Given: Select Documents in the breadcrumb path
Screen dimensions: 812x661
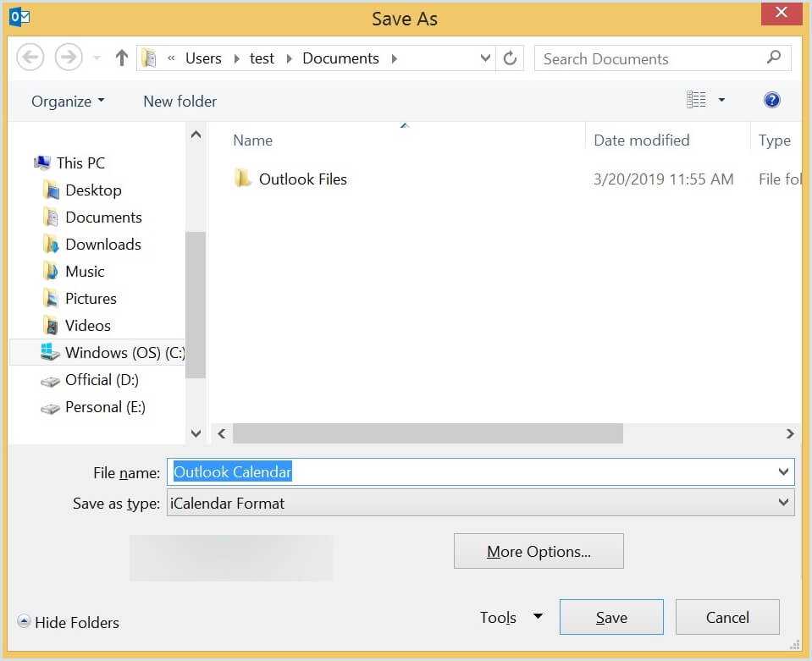Looking at the screenshot, I should [340, 58].
